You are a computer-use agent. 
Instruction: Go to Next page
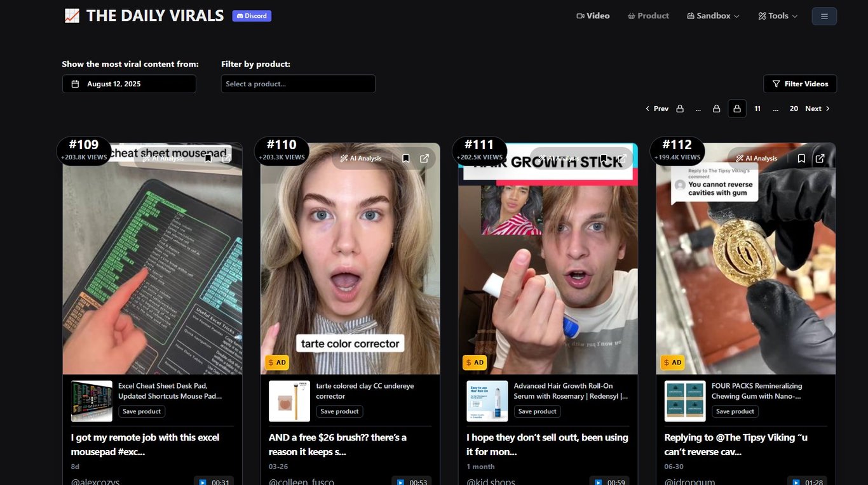[x=818, y=109]
